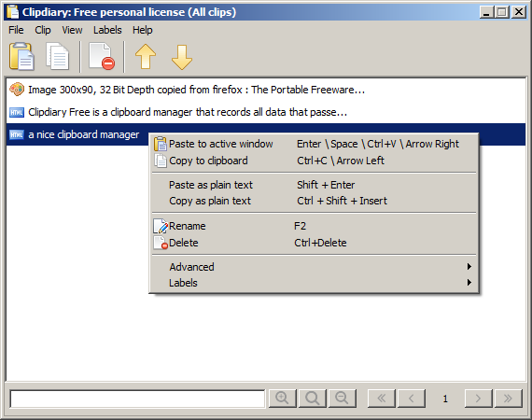Select the 'Clipdiary Free is a clipboard manager' clip
The height and width of the screenshot is (420, 532).
pos(266,112)
